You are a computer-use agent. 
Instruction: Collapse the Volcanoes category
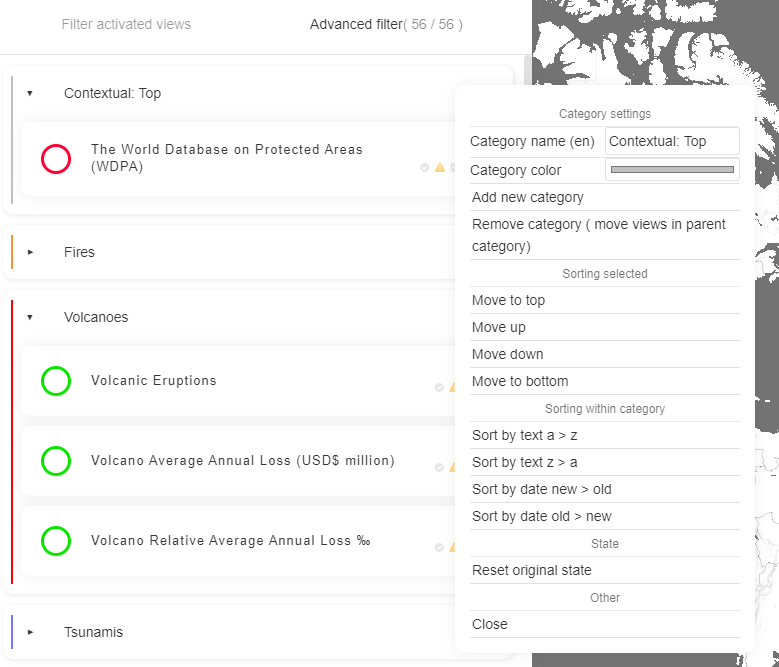30,318
